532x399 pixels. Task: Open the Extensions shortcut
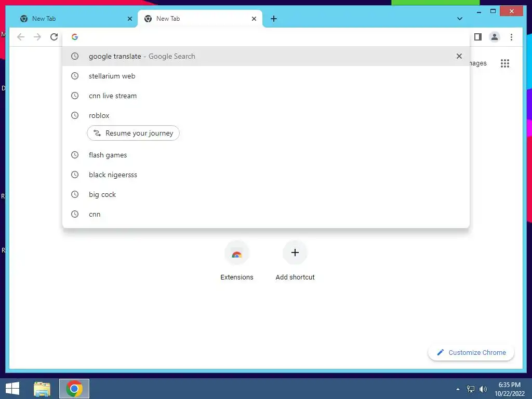pos(237,261)
